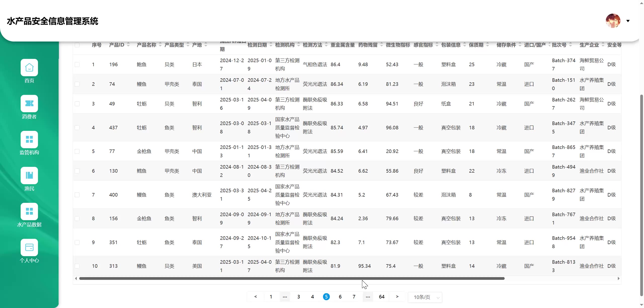Check the row for product ID 196

pos(77,64)
